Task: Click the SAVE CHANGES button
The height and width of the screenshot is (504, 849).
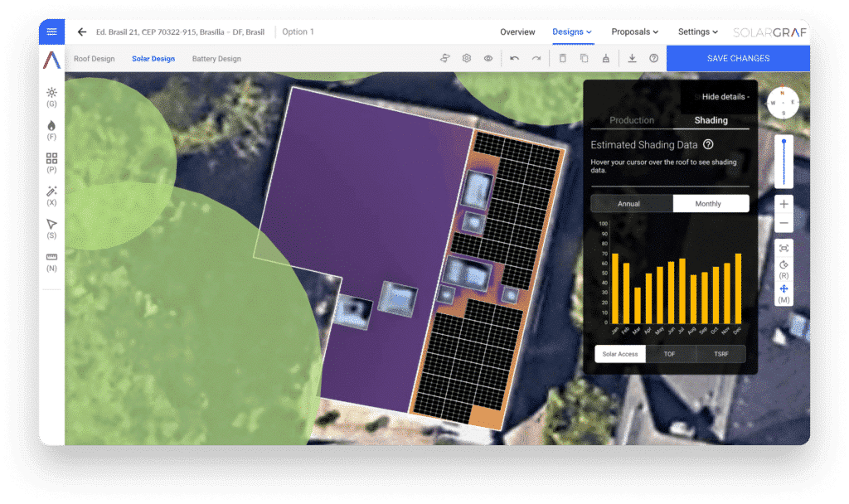Action: click(x=737, y=58)
